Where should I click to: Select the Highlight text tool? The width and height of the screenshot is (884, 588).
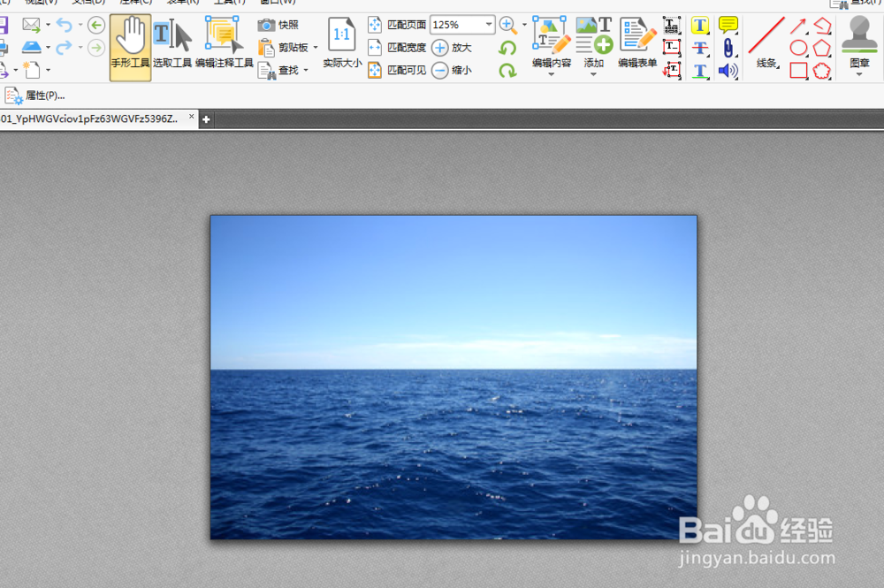700,26
